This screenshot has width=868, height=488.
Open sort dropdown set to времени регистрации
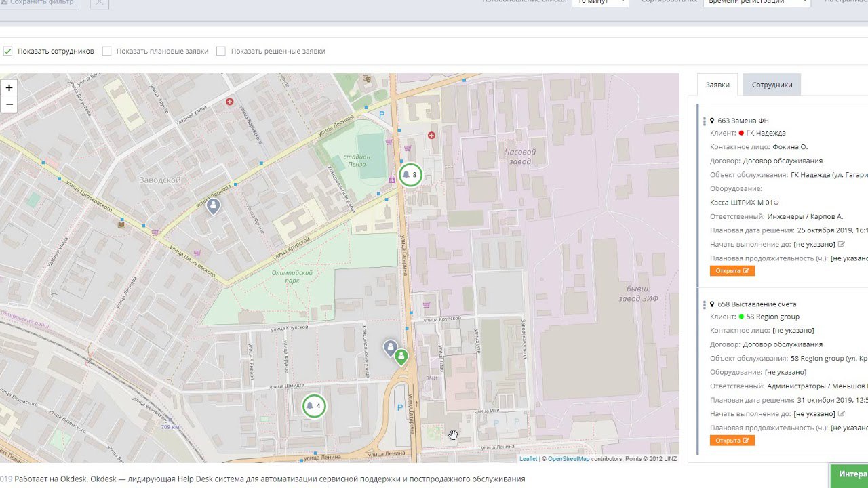[756, 3]
